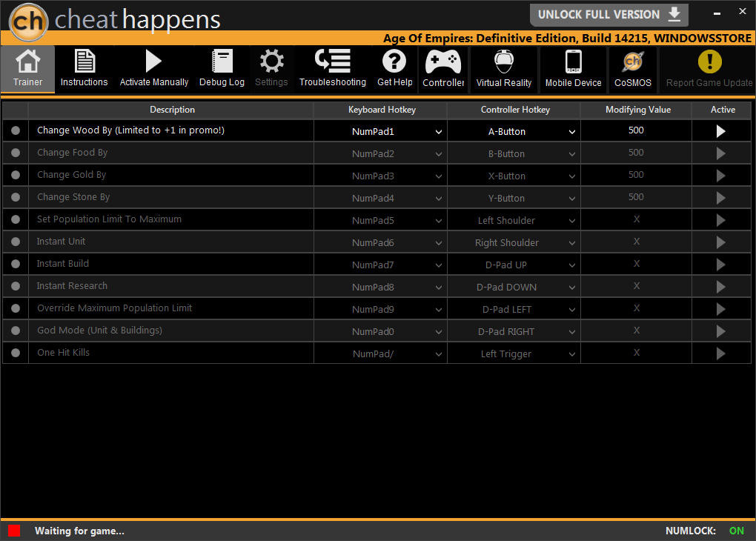This screenshot has width=756, height=541.
Task: Activate Change Food By cheat
Action: click(721, 153)
